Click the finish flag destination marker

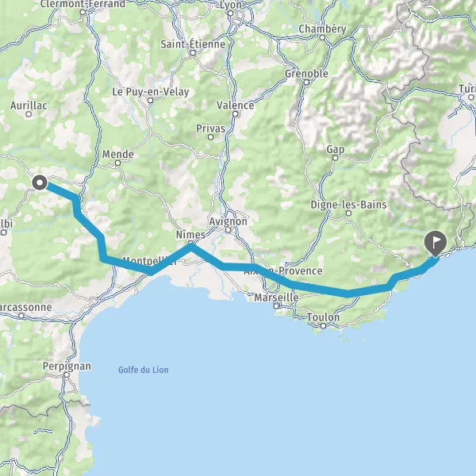(x=436, y=243)
